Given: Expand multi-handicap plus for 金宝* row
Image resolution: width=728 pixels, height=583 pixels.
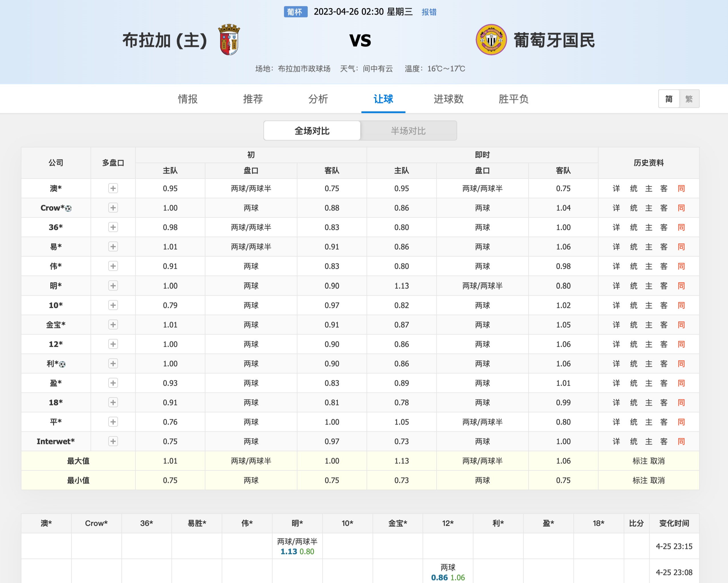Looking at the screenshot, I should point(113,325).
